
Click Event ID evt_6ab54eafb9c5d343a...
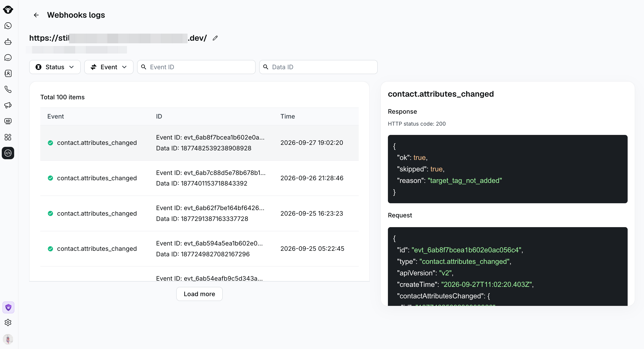209,278
